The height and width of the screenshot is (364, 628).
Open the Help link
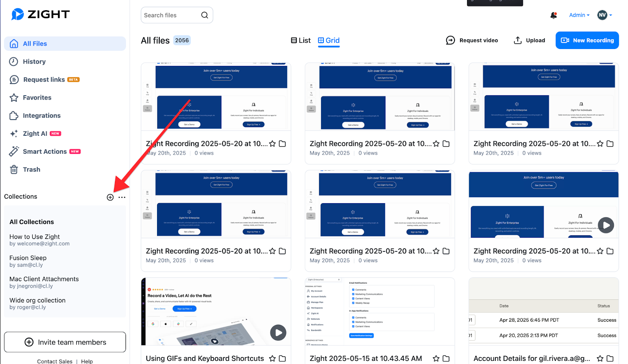tap(87, 361)
